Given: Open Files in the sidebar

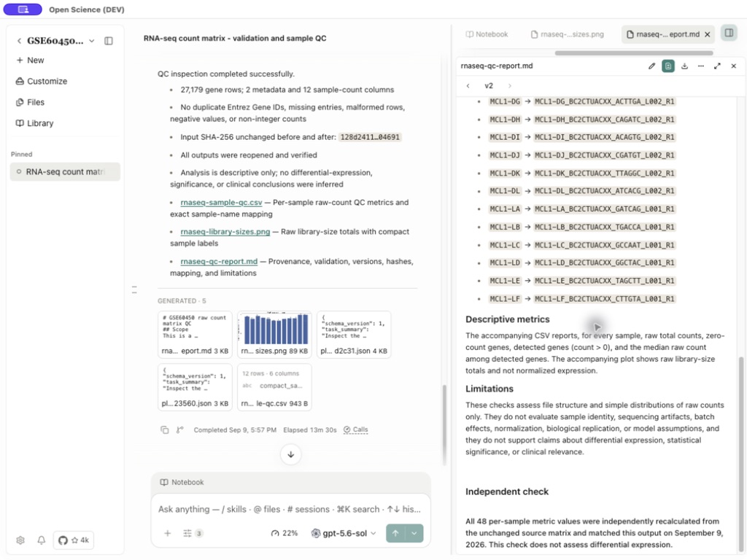Looking at the screenshot, I should click(x=30, y=102).
